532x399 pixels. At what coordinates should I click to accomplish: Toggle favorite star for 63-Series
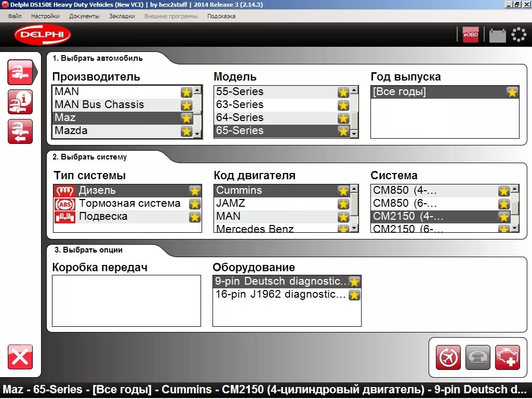(x=343, y=105)
